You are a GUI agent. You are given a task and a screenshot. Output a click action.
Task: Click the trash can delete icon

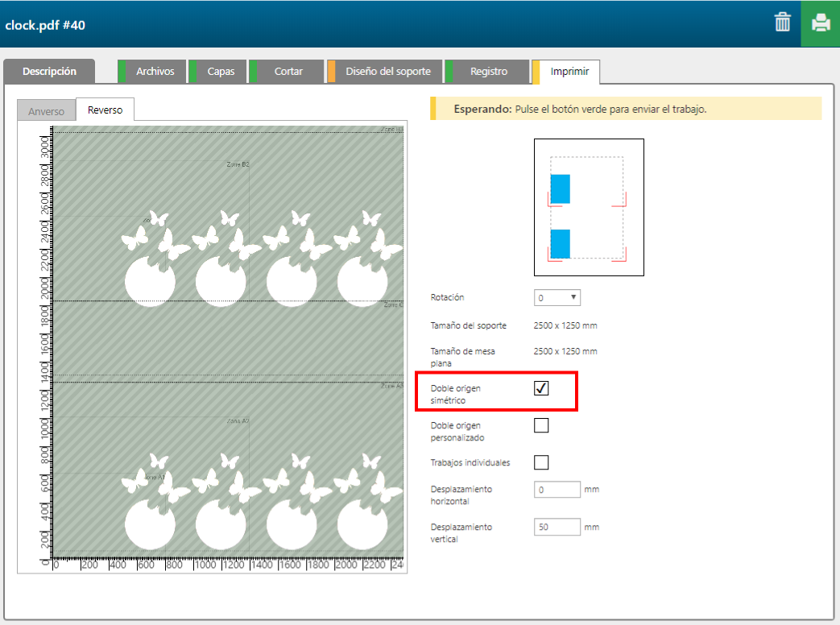coord(782,23)
